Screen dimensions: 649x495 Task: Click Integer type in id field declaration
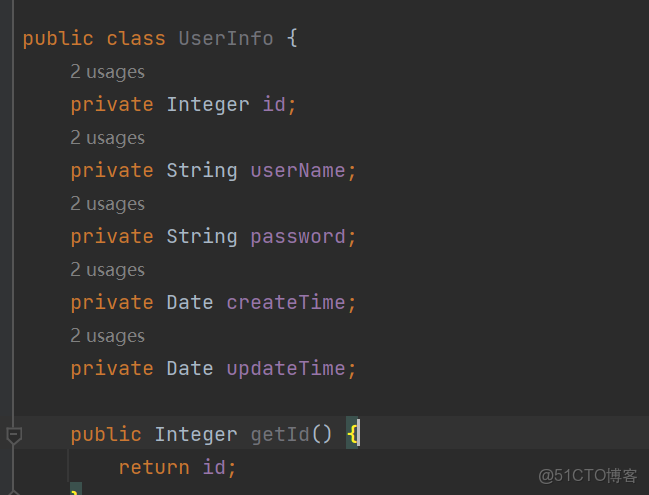tap(208, 104)
